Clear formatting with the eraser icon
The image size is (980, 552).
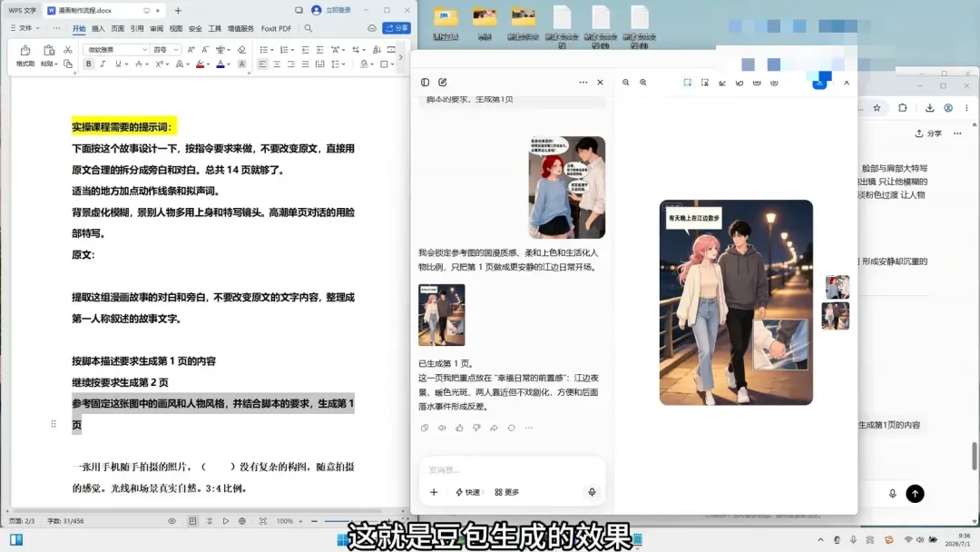[x=241, y=49]
